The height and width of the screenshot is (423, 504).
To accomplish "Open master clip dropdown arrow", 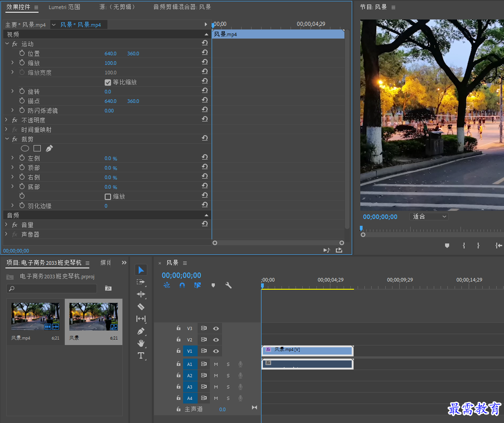I will [x=53, y=24].
